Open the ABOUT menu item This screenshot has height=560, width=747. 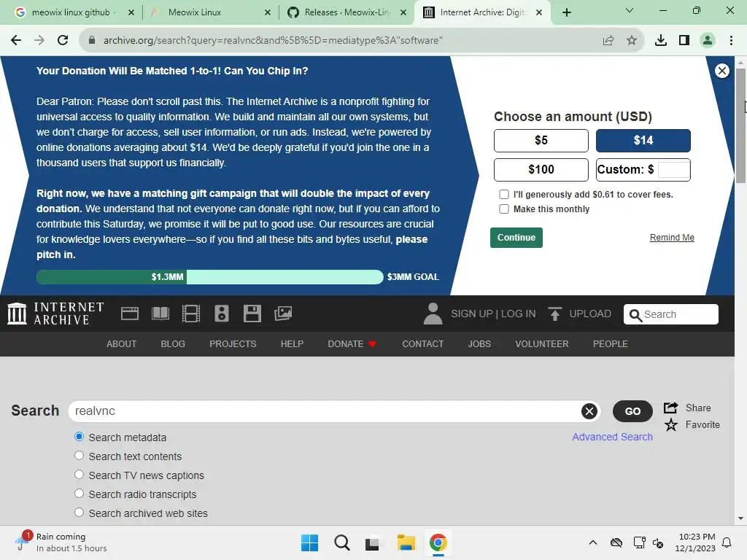coord(122,344)
